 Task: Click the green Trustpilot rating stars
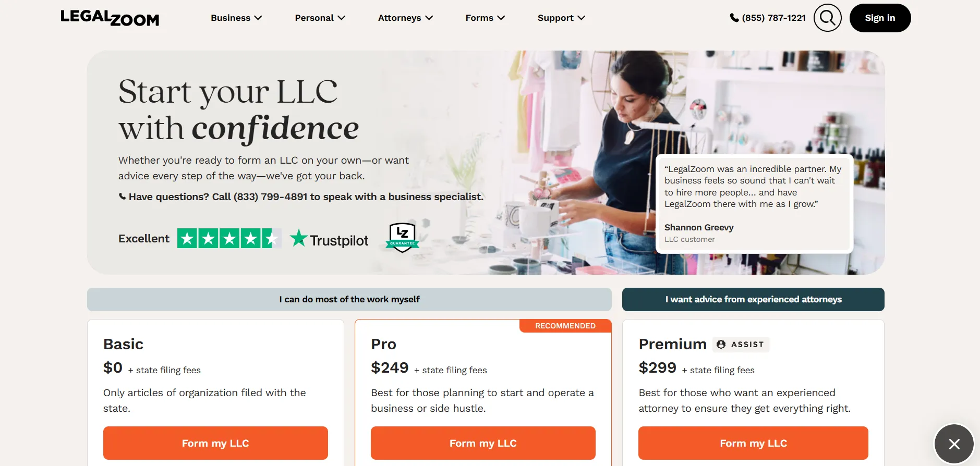click(x=228, y=239)
